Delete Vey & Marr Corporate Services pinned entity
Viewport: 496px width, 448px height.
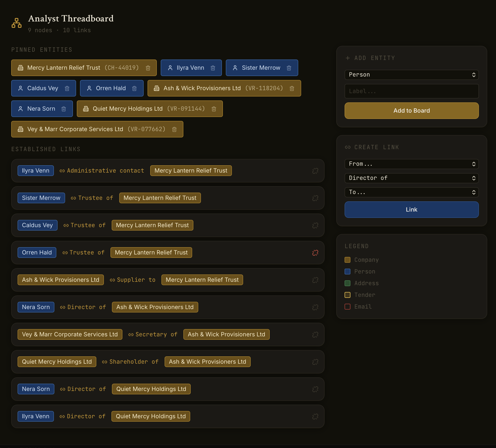point(174,129)
